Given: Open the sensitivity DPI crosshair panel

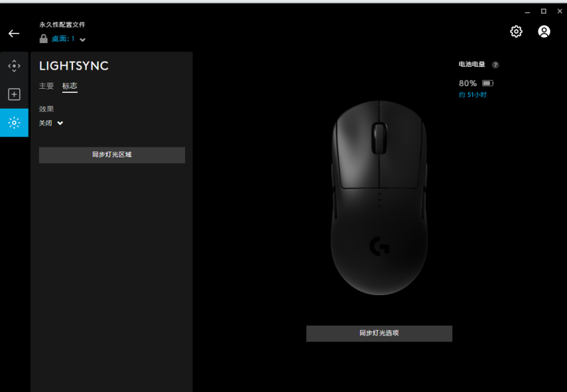Looking at the screenshot, I should tap(14, 66).
